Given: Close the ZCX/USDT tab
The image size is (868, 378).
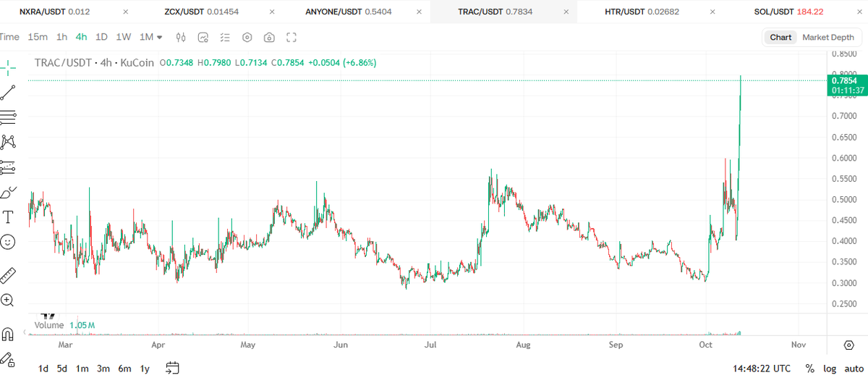Looking at the screenshot, I should coord(273,12).
